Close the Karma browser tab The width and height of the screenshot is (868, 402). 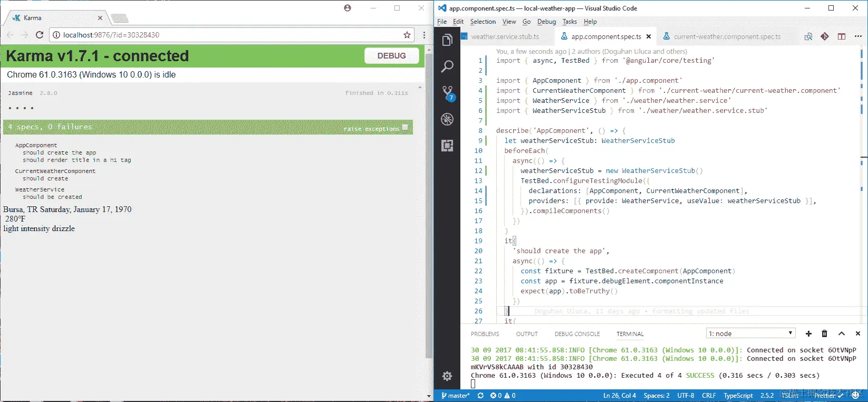(x=100, y=18)
